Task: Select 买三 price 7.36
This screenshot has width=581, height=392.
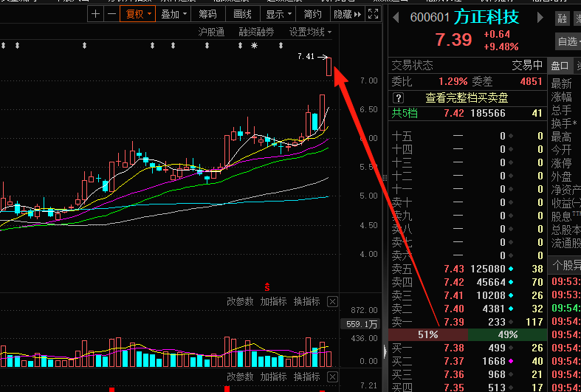Action: (454, 374)
